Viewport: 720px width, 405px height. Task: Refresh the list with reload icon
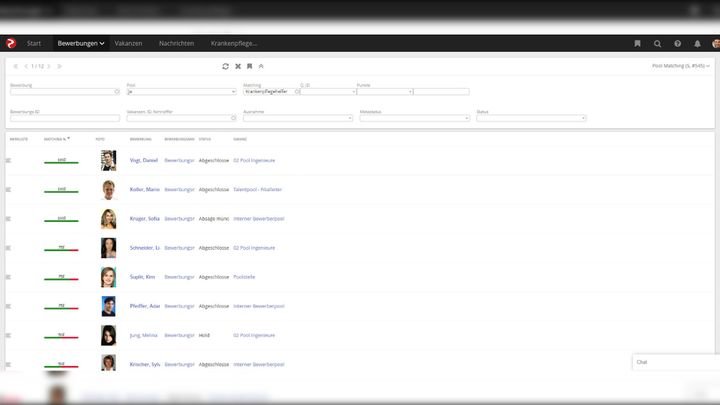click(x=225, y=66)
